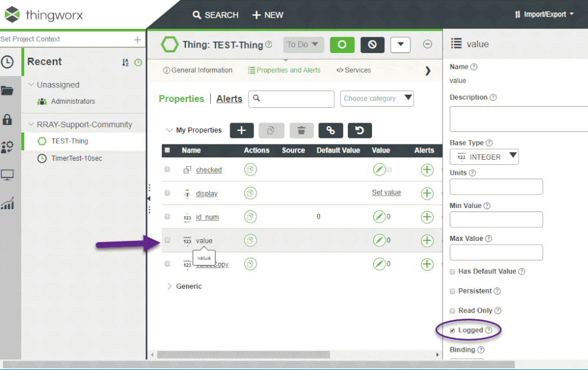Add a new property with plus button
The image size is (588, 370).
[241, 131]
